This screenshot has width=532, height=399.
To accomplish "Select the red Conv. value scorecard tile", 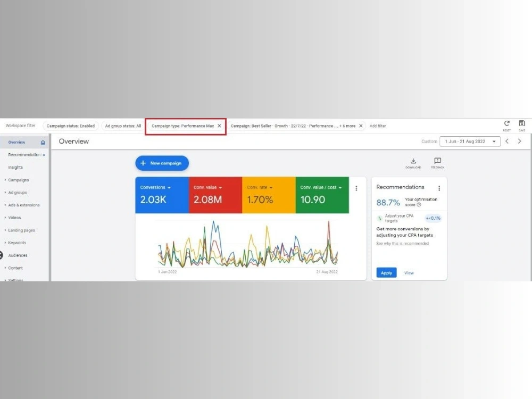I will pos(215,195).
